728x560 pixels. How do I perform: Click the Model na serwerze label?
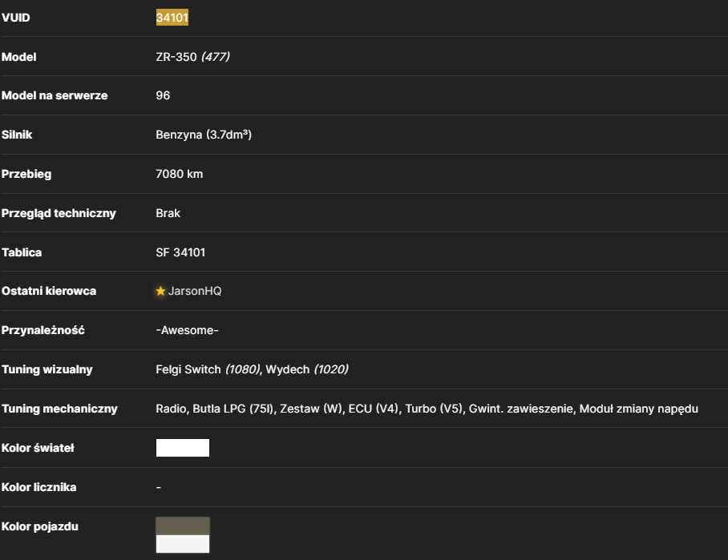[x=55, y=95]
